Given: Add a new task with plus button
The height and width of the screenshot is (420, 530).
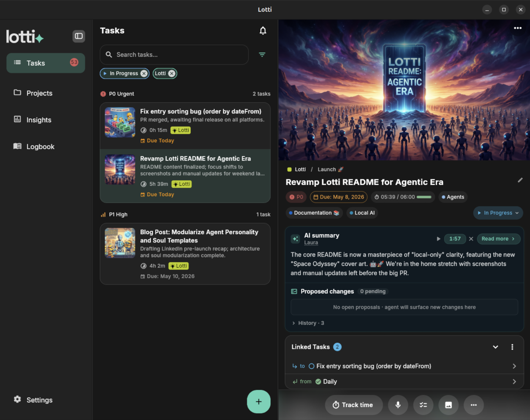Looking at the screenshot, I should click(259, 401).
